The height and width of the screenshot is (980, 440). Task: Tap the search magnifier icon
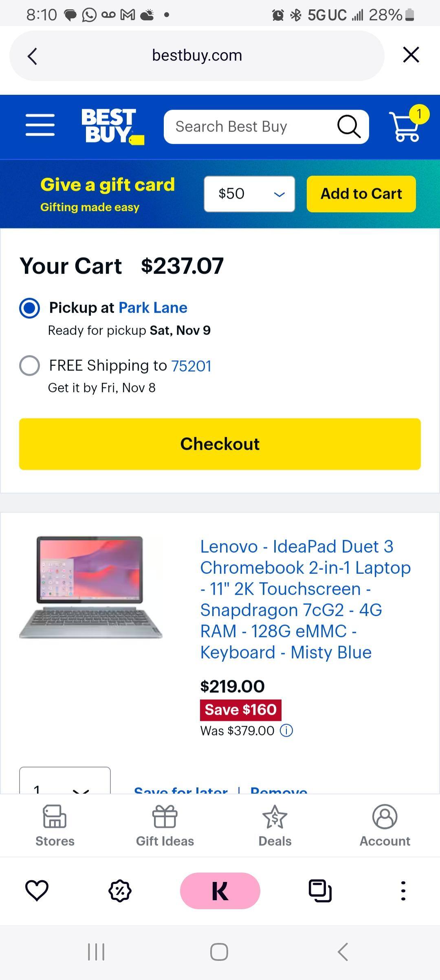pyautogui.click(x=348, y=126)
